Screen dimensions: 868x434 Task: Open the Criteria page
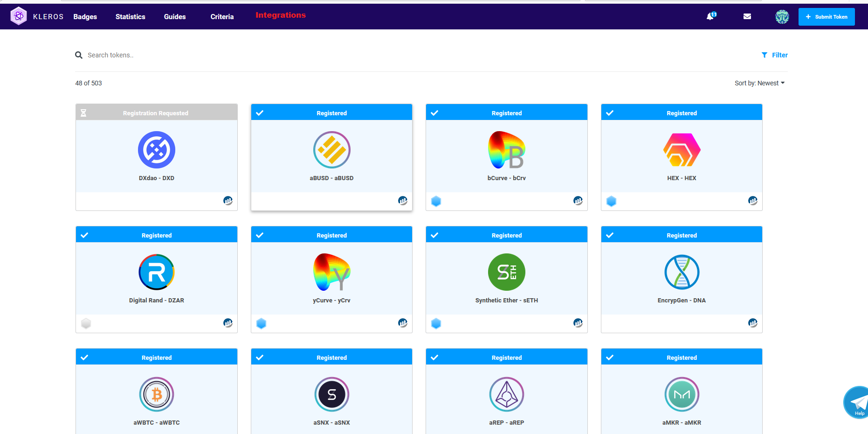[x=222, y=16]
